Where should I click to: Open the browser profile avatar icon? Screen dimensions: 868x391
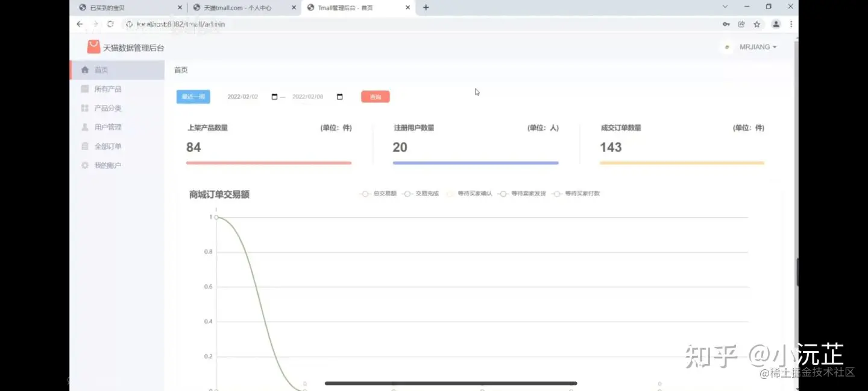pyautogui.click(x=776, y=24)
